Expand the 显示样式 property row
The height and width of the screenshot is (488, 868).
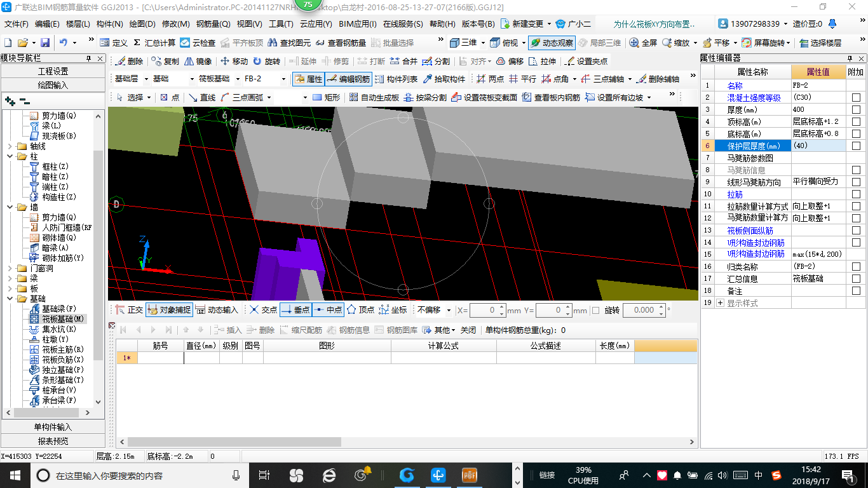click(720, 303)
